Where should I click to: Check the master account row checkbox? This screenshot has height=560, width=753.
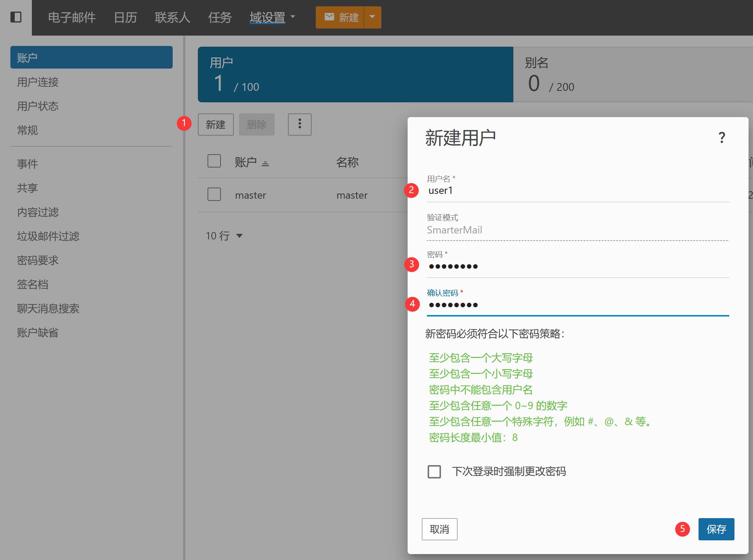pos(214,194)
